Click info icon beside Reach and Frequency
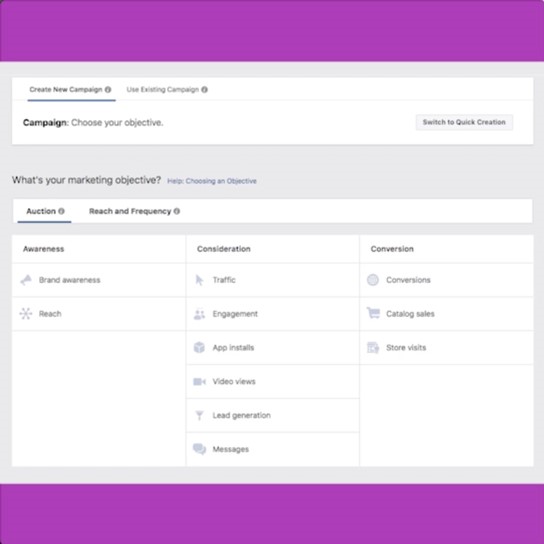 click(x=177, y=211)
